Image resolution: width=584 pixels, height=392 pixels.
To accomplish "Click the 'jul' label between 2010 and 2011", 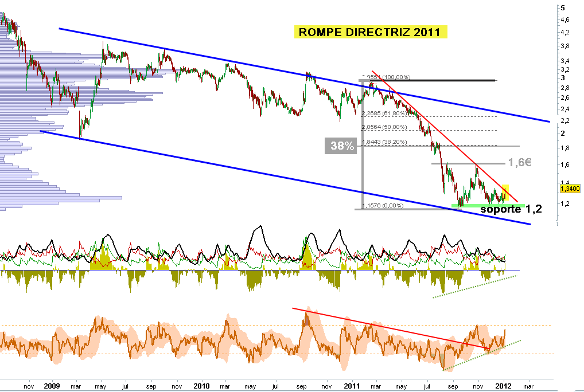I will pyautogui.click(x=275, y=386).
